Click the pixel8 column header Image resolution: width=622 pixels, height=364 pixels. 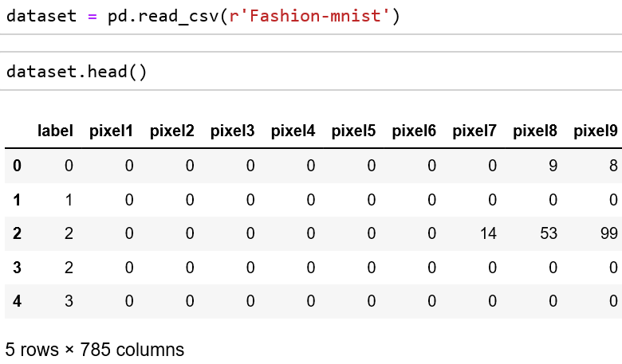tap(535, 131)
